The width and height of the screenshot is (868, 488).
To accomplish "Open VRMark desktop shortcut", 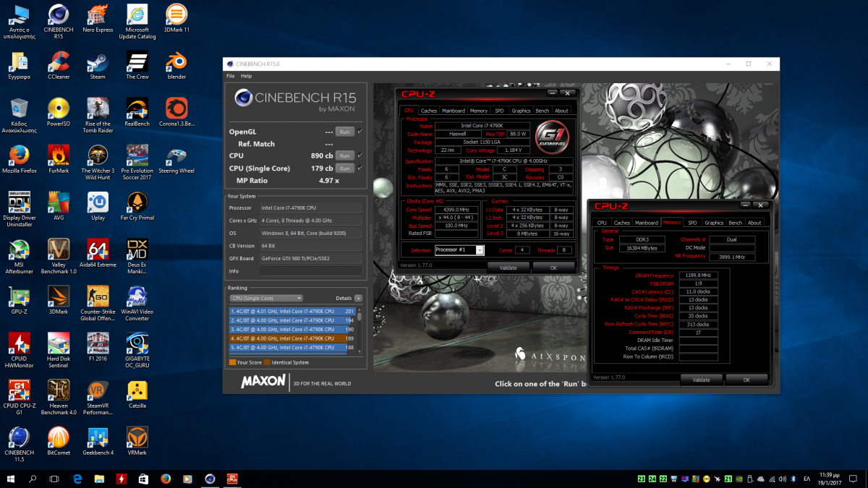I will pos(137,442).
